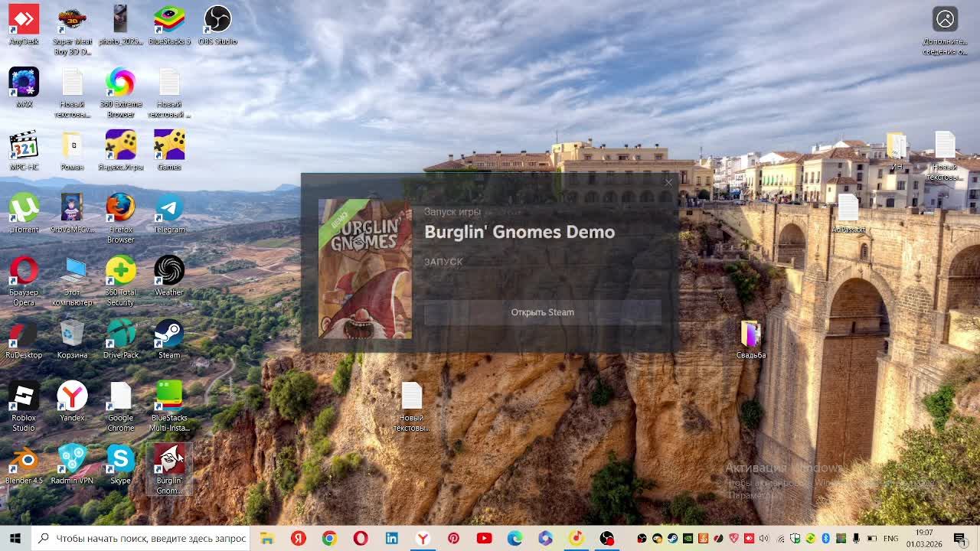
Task: Select the Burglin' Gnomes desktop shortcut
Action: [169, 470]
